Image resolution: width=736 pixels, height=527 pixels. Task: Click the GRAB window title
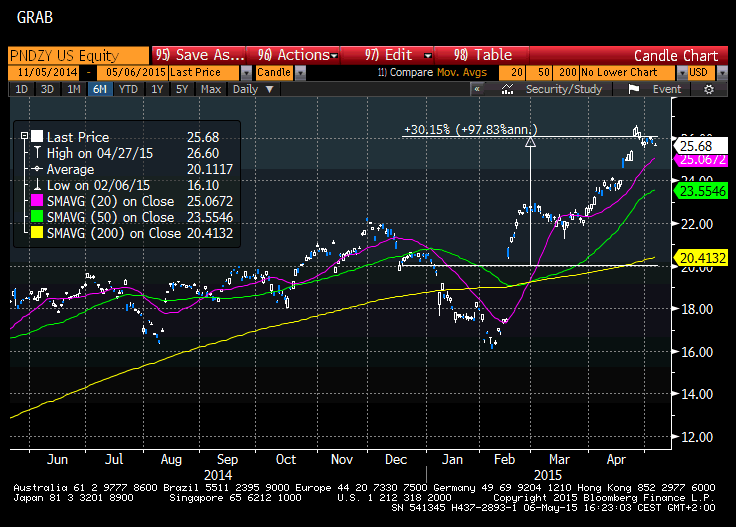pyautogui.click(x=35, y=18)
